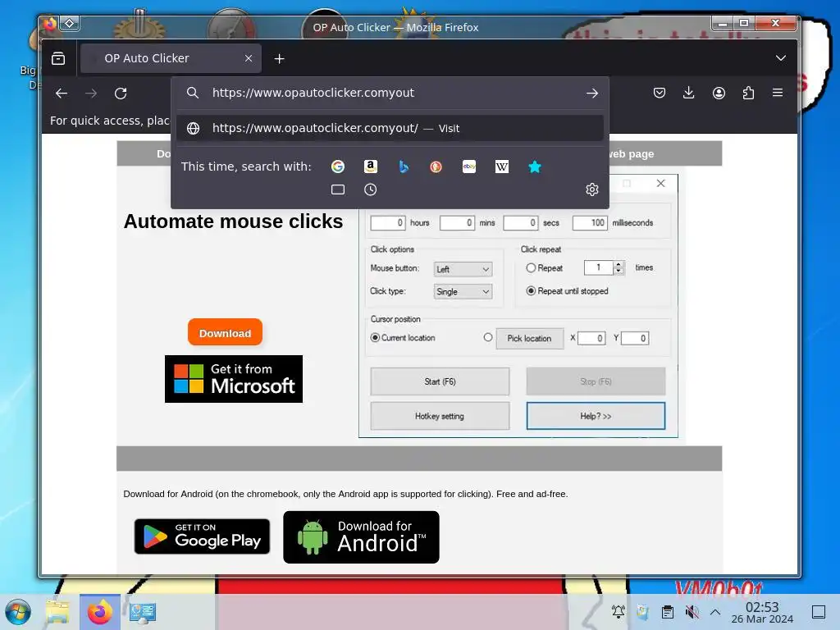Search this time with Bing
The height and width of the screenshot is (630, 840).
[x=404, y=167]
